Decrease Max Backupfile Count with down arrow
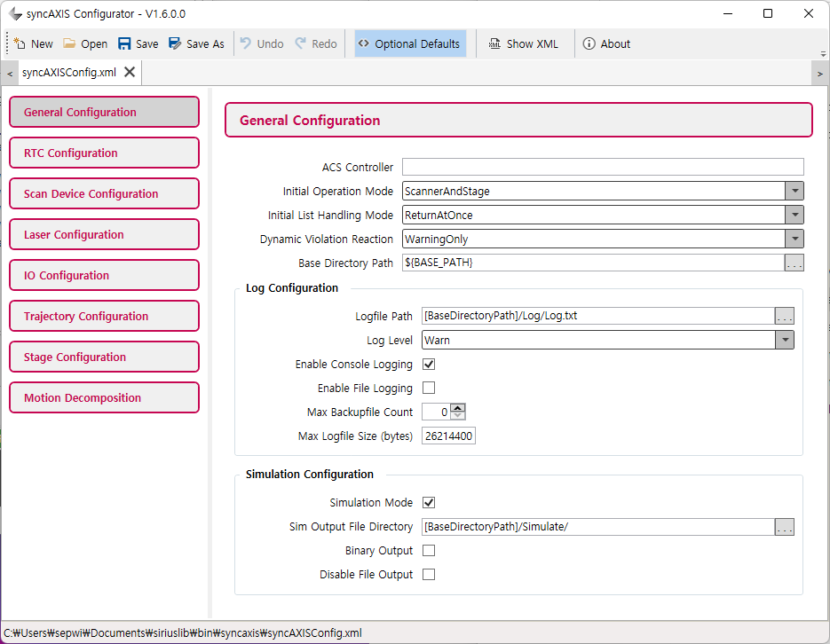This screenshot has height=644, width=830. 458,416
